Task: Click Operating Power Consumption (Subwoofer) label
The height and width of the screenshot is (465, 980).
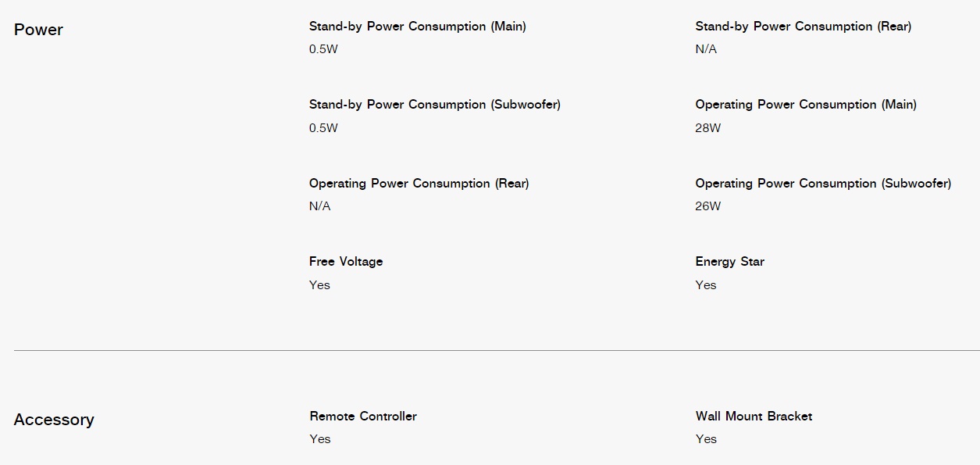Action: click(x=823, y=184)
